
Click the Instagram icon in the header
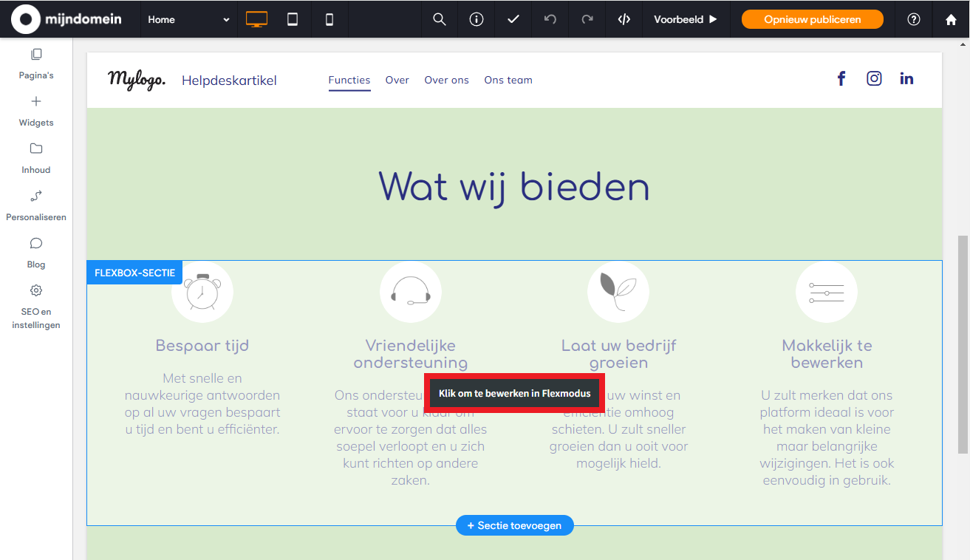click(874, 78)
